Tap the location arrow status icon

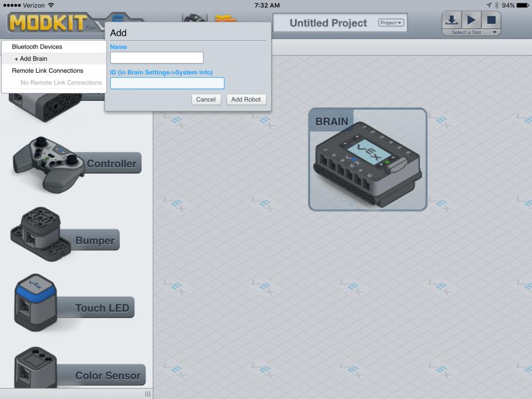tap(488, 5)
